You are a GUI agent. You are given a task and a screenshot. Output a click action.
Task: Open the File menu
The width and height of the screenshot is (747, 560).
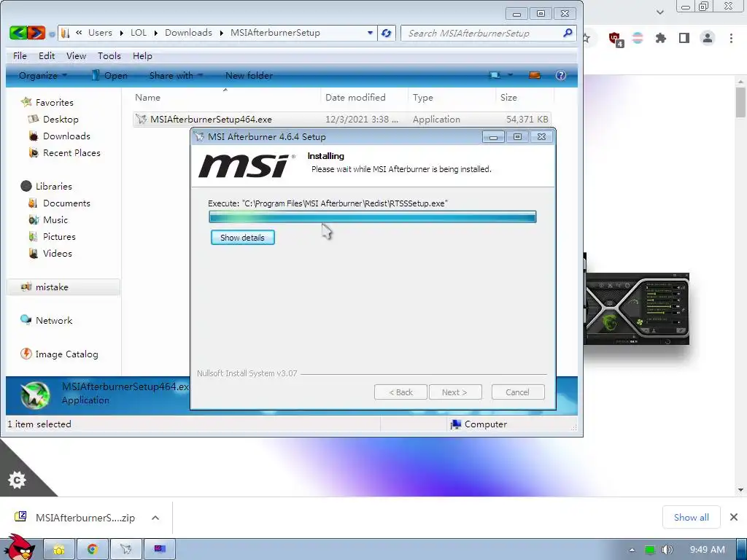(20, 56)
